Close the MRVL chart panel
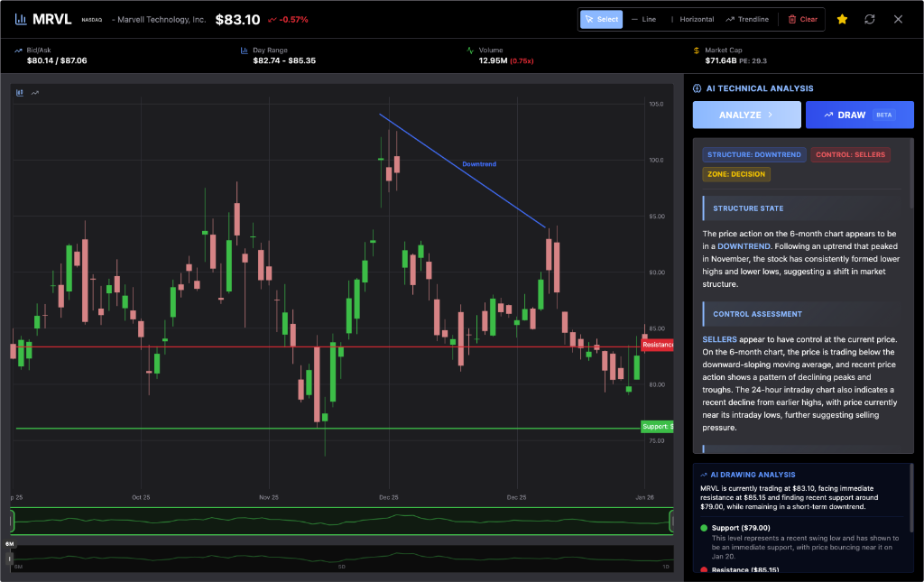 [898, 19]
